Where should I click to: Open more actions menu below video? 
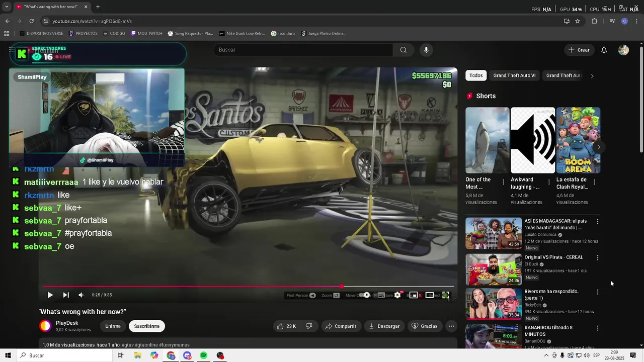[x=451, y=326]
